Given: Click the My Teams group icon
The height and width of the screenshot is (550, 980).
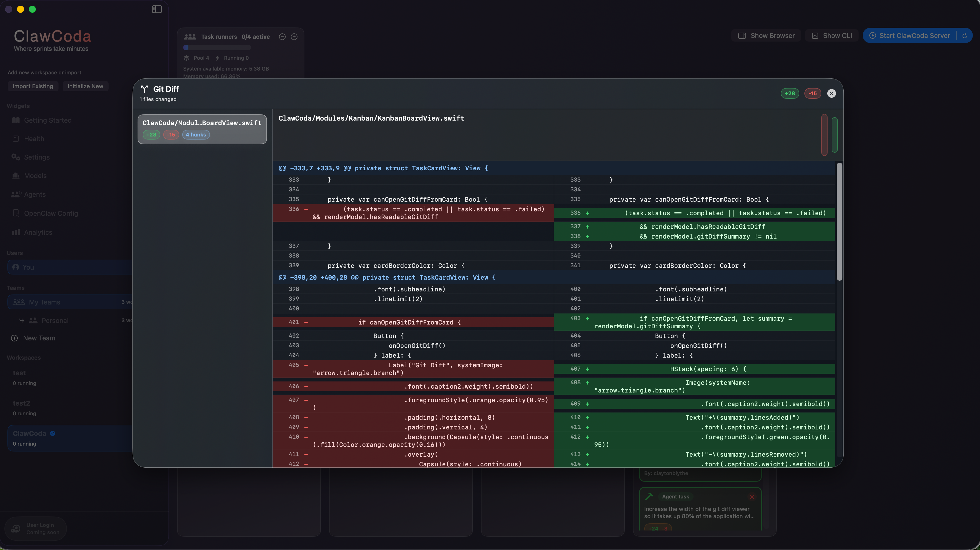Looking at the screenshot, I should tap(19, 302).
